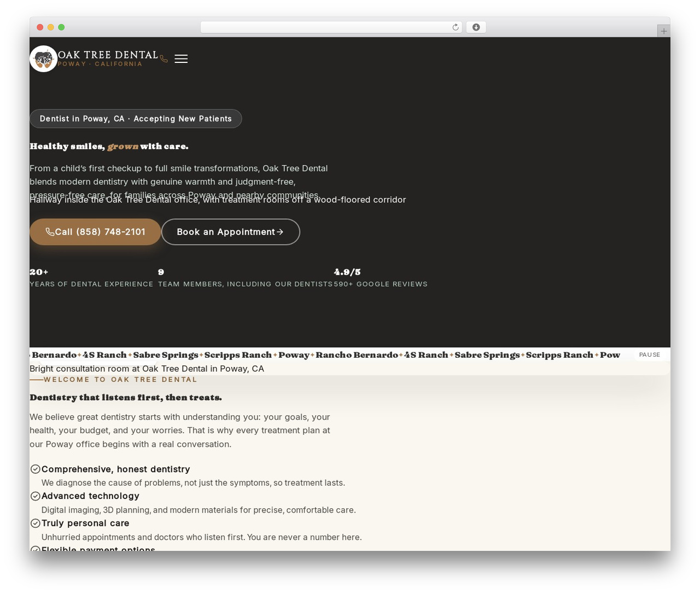Click the browser download arrow icon
Viewport: 700px width, 593px height.
[476, 27]
